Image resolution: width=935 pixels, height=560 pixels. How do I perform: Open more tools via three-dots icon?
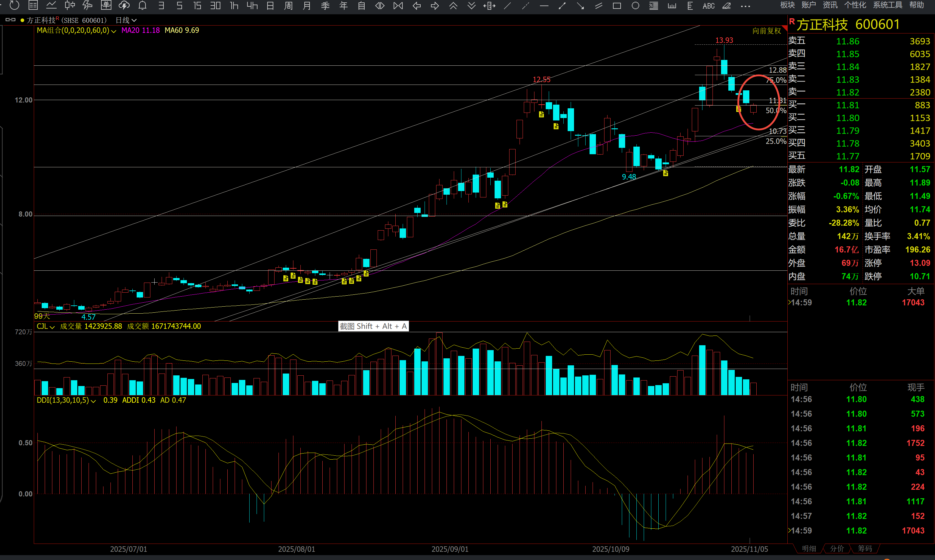[x=745, y=6]
